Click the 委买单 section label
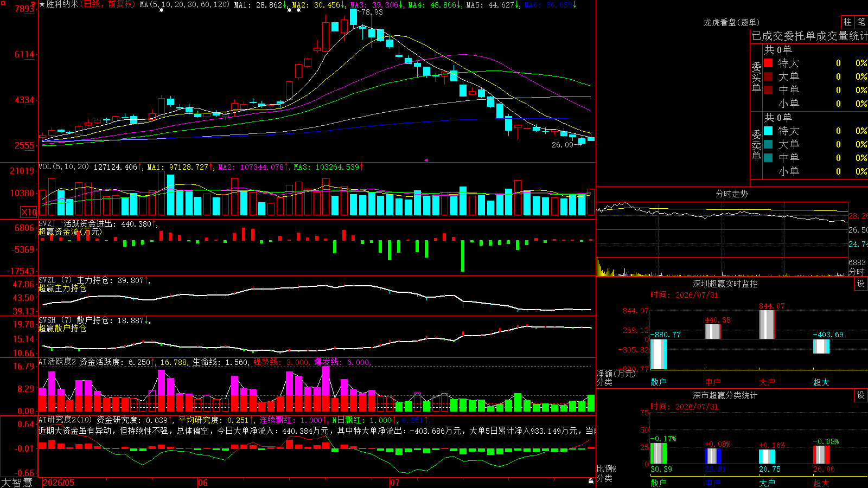 coord(756,78)
